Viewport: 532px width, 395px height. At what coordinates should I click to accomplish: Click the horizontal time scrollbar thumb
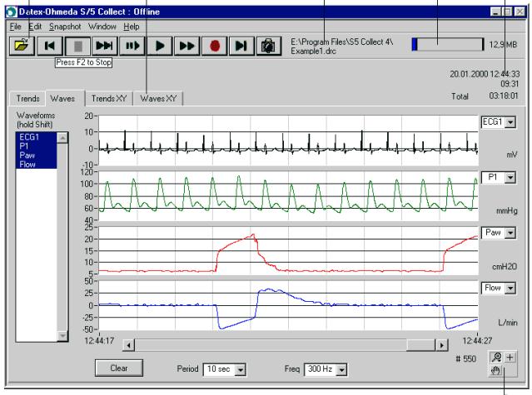(420, 345)
